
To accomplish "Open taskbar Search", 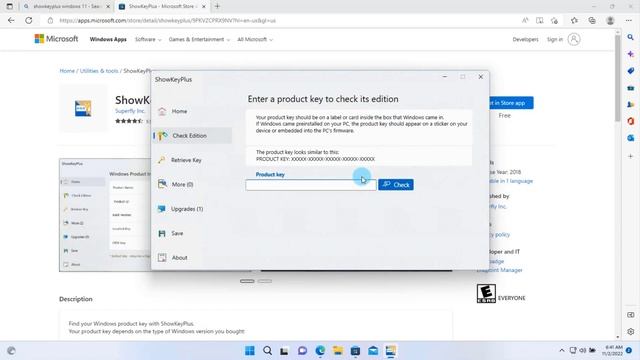I will [267, 351].
